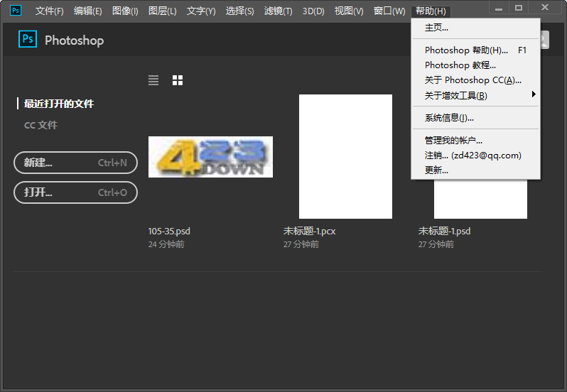
Task: Choose 系统信息(I)... menu entry
Action: point(475,118)
